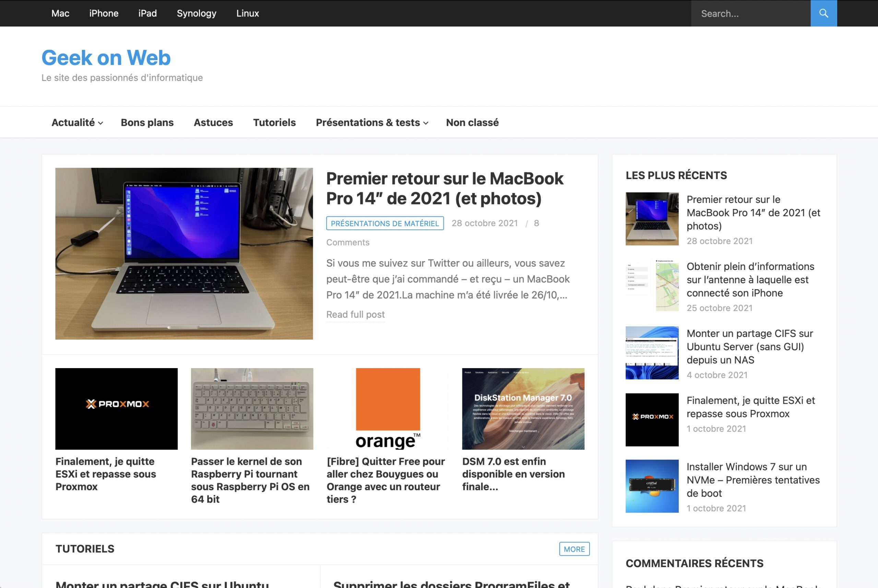The height and width of the screenshot is (588, 878).
Task: Click sidebar Windows 11 terminal thumbnail
Action: click(652, 353)
